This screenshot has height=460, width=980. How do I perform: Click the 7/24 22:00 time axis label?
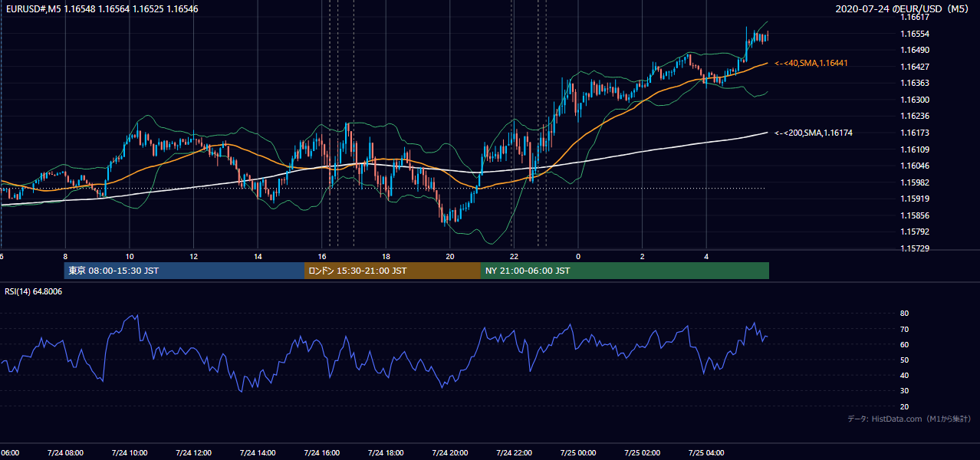point(514,452)
